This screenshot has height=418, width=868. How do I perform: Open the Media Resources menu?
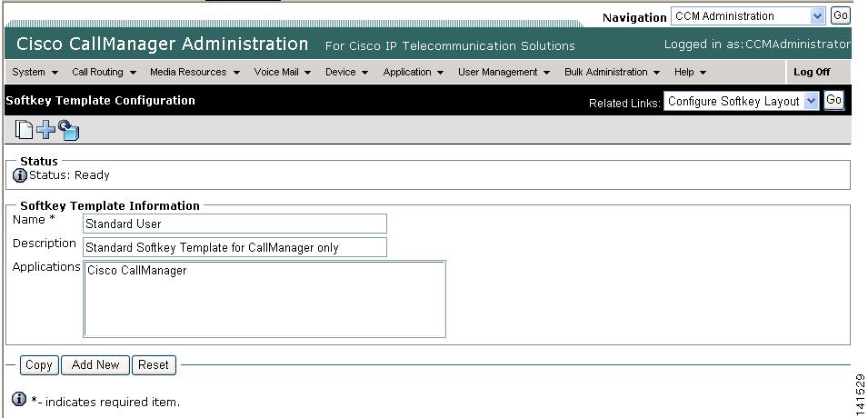click(x=195, y=72)
